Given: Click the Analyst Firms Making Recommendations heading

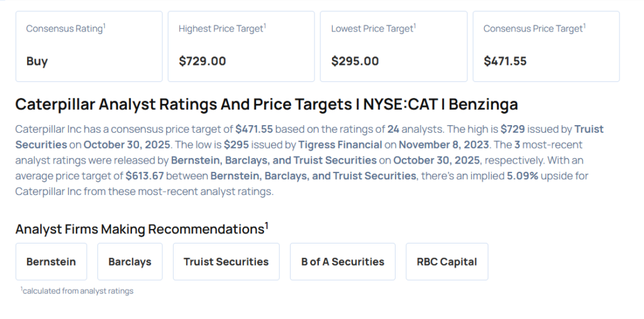Looking at the screenshot, I should pos(140,229).
